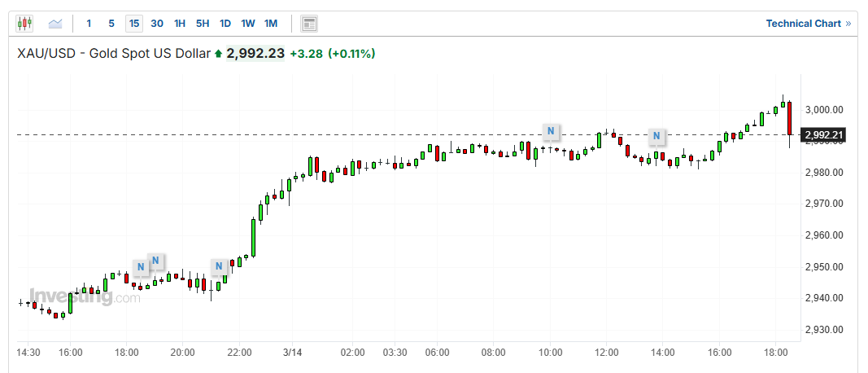Image resolution: width=868 pixels, height=373 pixels.
Task: Open the news table view icon
Action: tap(309, 24)
